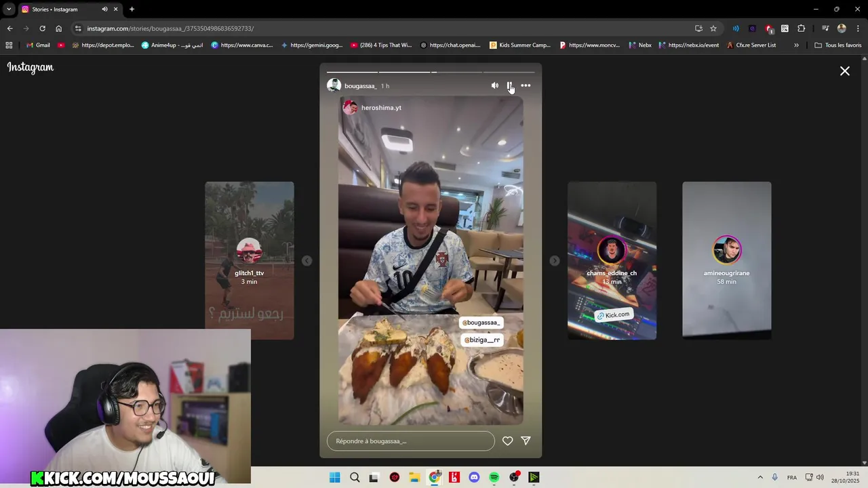This screenshot has height=488, width=868.
Task: Go to the browser home page
Action: tap(58, 28)
